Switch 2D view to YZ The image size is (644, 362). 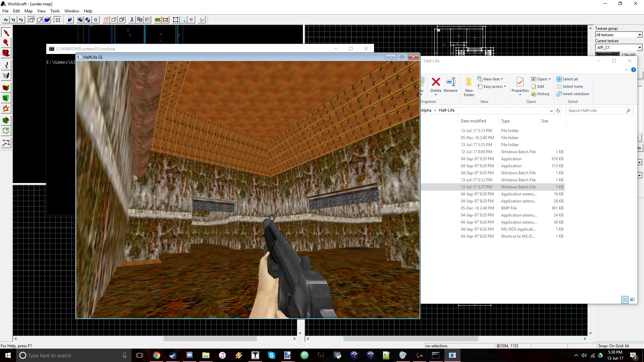tap(13, 20)
